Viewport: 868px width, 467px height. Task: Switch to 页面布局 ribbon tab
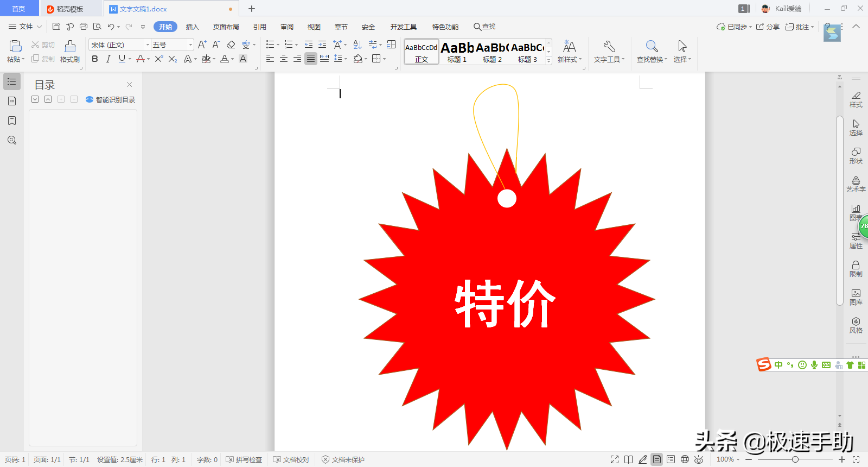tap(226, 27)
